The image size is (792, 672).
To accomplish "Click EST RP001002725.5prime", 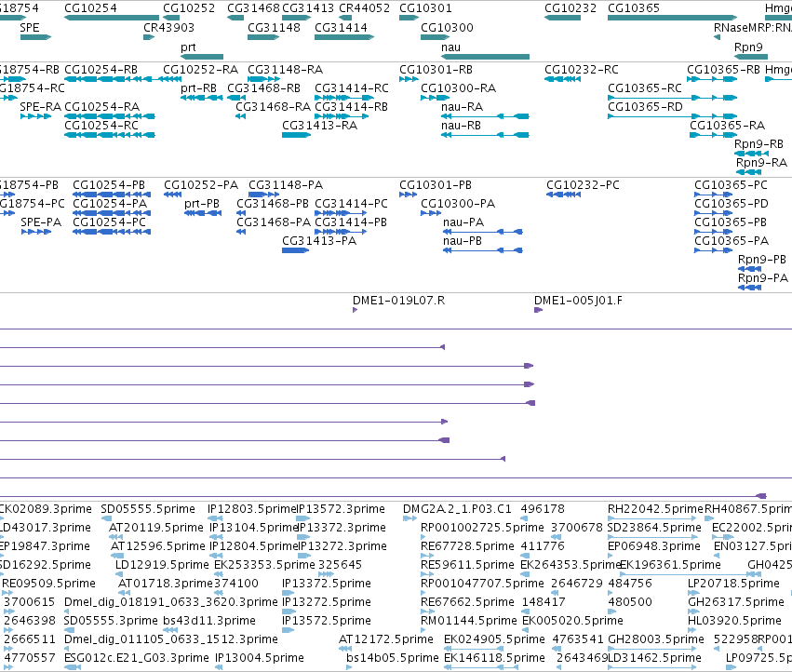I will tap(482, 528).
